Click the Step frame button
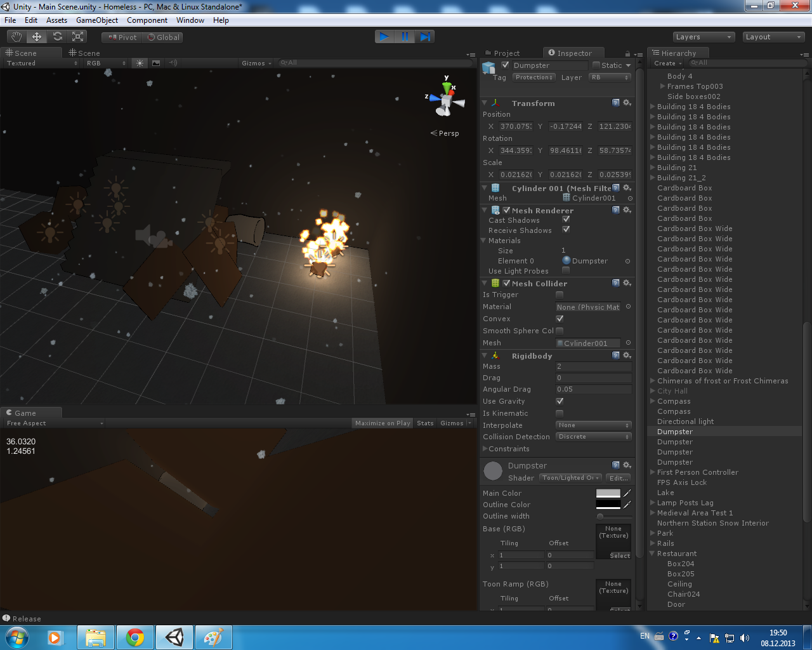Image resolution: width=812 pixels, height=650 pixels. 425,37
